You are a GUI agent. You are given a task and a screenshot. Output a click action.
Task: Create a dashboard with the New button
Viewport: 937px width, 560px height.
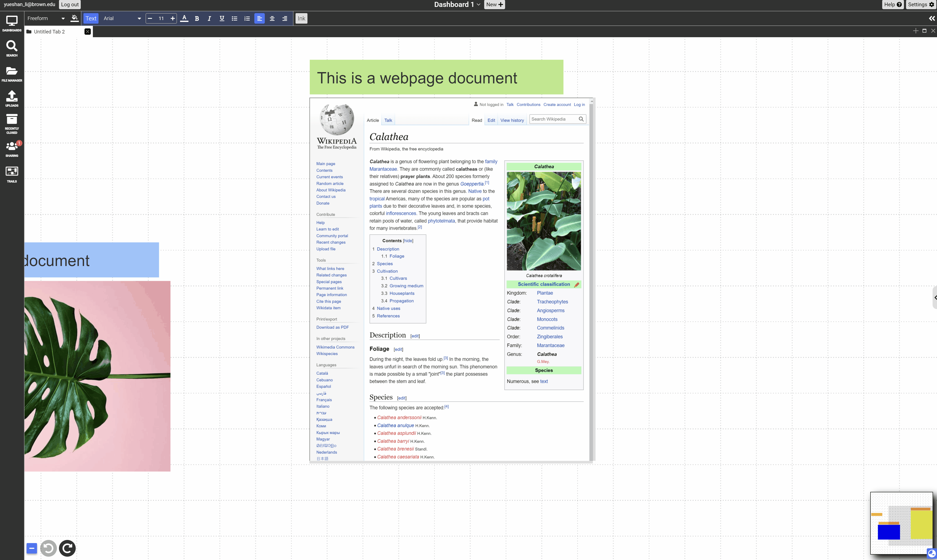pyautogui.click(x=494, y=5)
